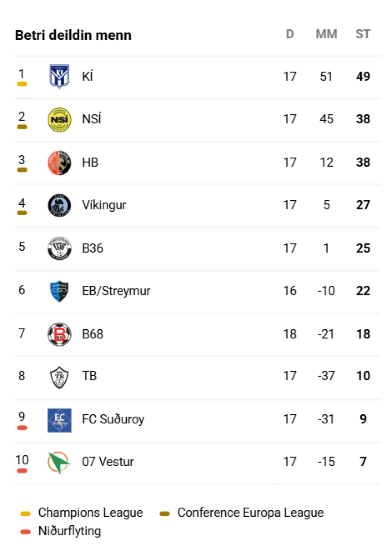The image size is (392, 556).
Task: Click the TB shield crest
Action: 59,377
